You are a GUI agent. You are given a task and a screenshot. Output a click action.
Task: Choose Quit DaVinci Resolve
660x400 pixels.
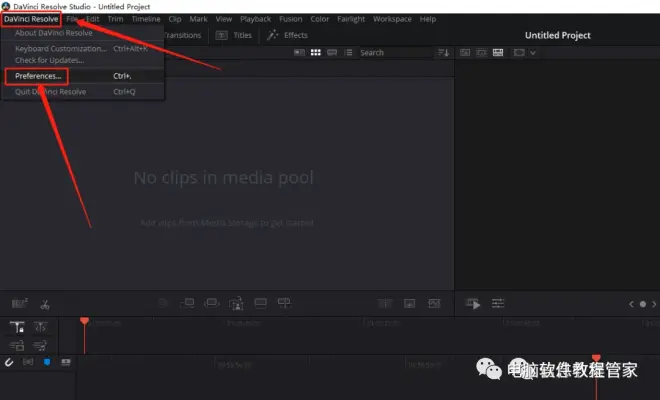click(x=51, y=92)
